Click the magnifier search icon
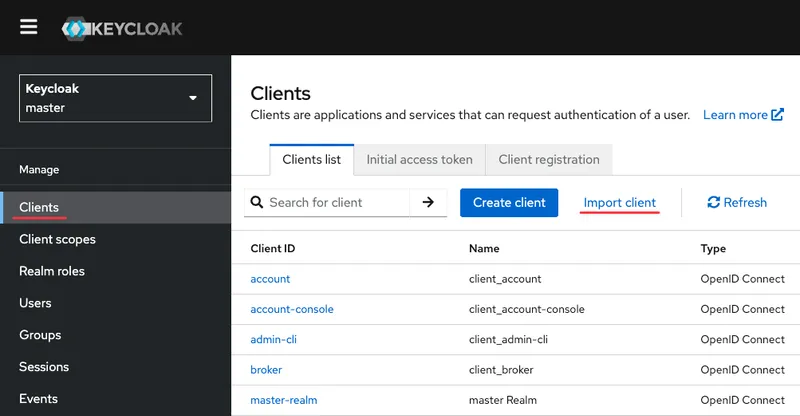The width and height of the screenshot is (800, 416). click(256, 202)
